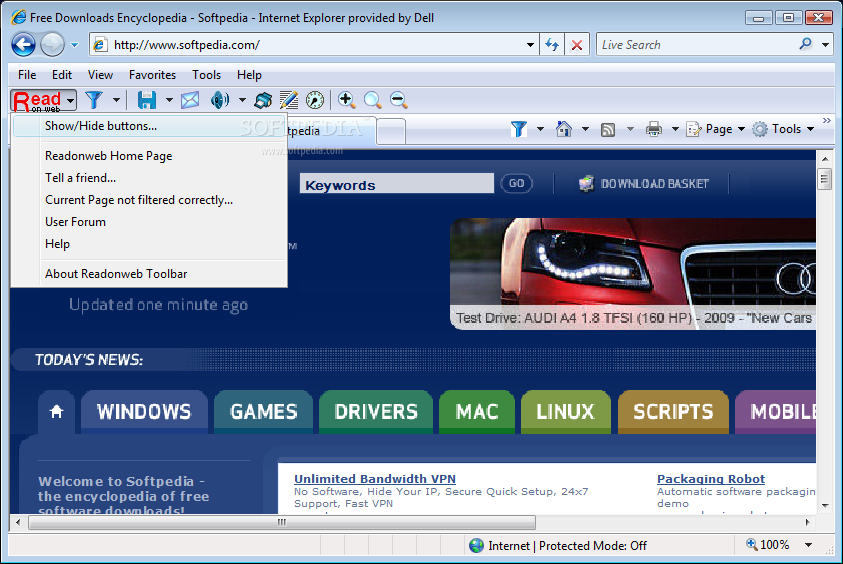Choose User Forum menu entry

(x=149, y=222)
